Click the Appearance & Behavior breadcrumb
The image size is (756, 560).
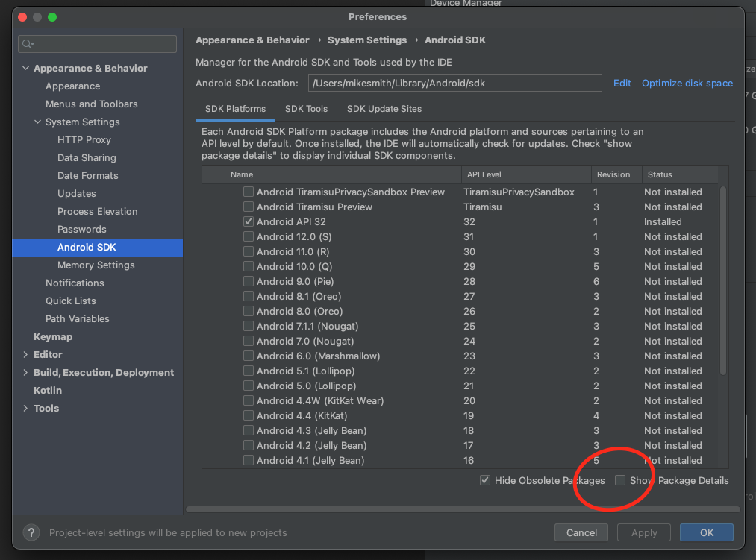click(x=253, y=40)
